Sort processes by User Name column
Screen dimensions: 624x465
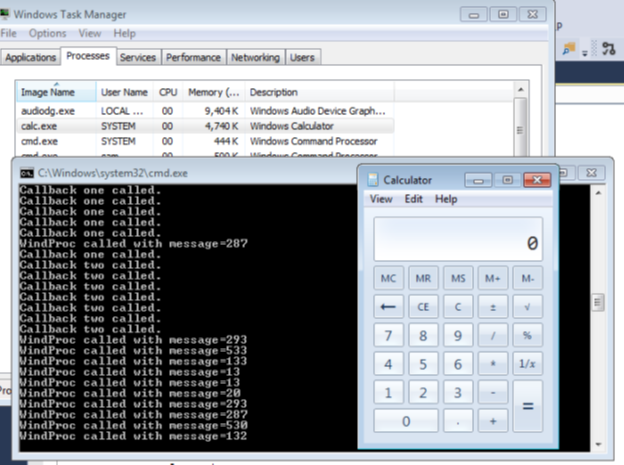125,92
